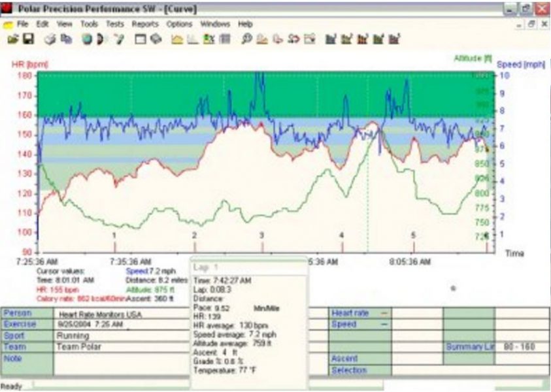Viewport: 551px width, 392px height.
Task: Click lap marker 5 on time axis
Action: tap(413, 235)
